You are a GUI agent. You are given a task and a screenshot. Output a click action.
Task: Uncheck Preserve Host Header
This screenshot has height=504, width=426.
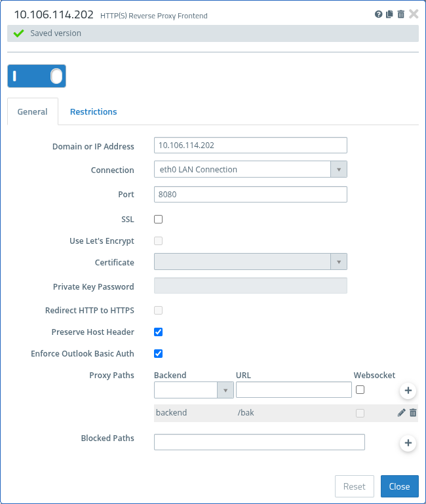[159, 332]
